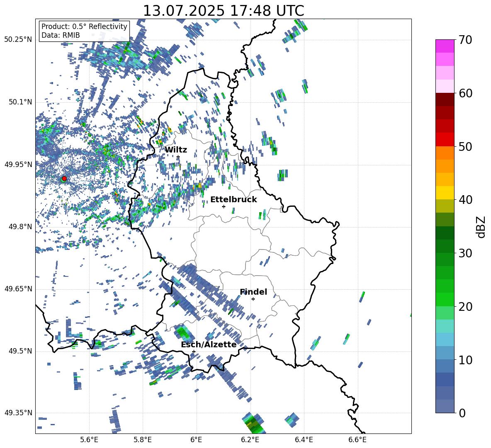491x448 pixels.
Task: Click the 49.5°N latitude label
Action: (x=20, y=351)
